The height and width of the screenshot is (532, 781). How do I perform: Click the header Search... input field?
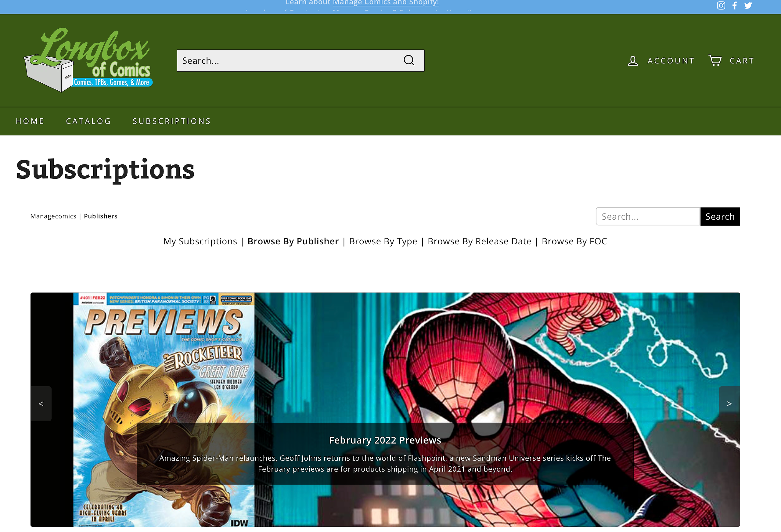coord(301,60)
